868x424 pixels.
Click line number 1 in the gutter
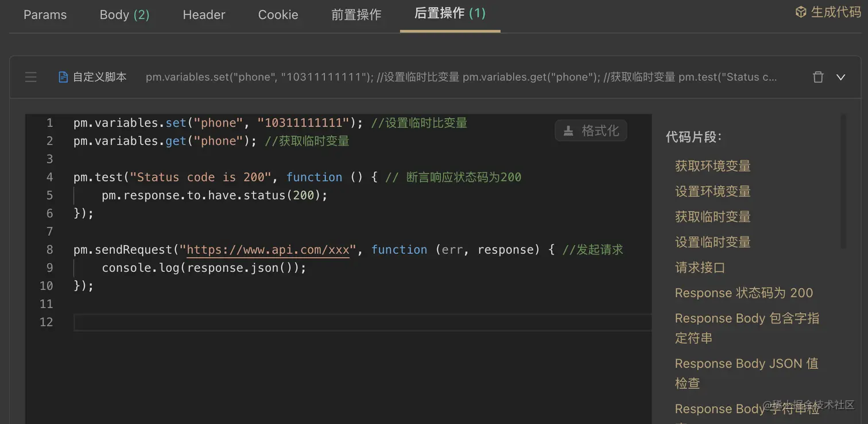50,123
